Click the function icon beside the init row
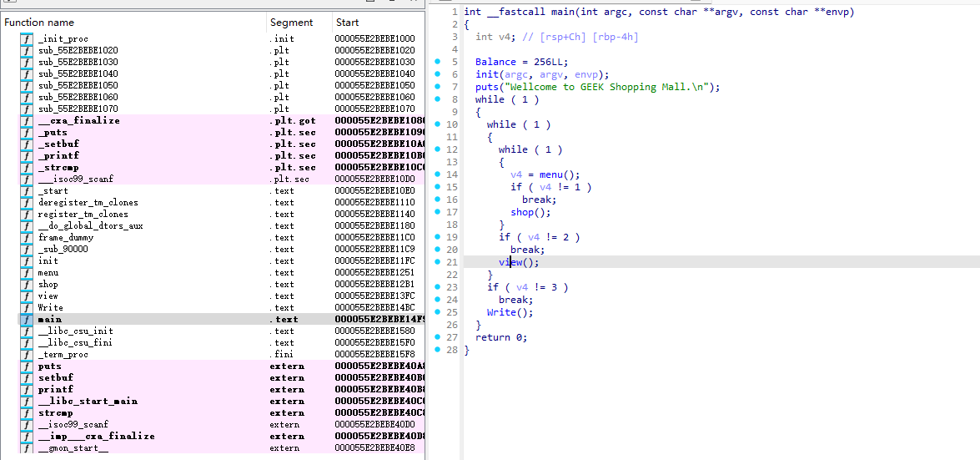 tap(27, 260)
